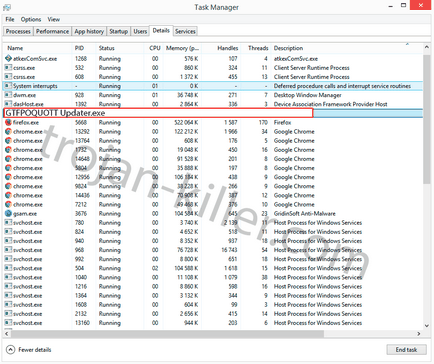Click threads value 170 for Firefox

coord(263,122)
